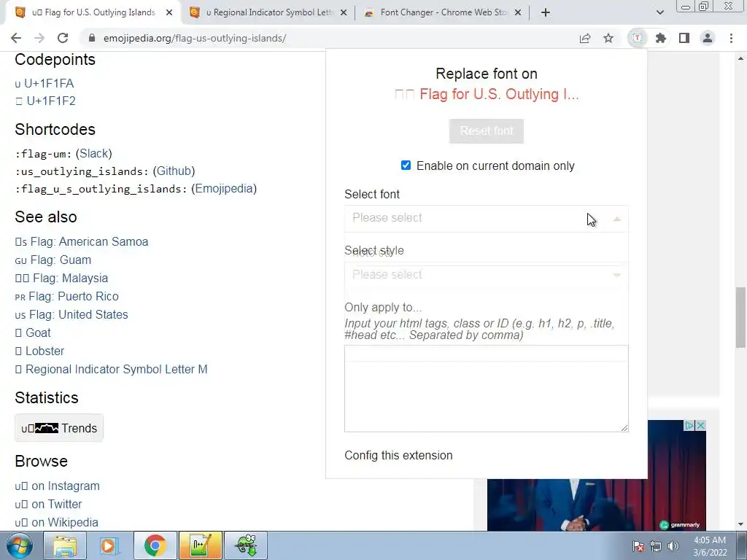Image resolution: width=747 pixels, height=560 pixels.
Task: Open the Extensions puzzle icon
Action: [660, 38]
